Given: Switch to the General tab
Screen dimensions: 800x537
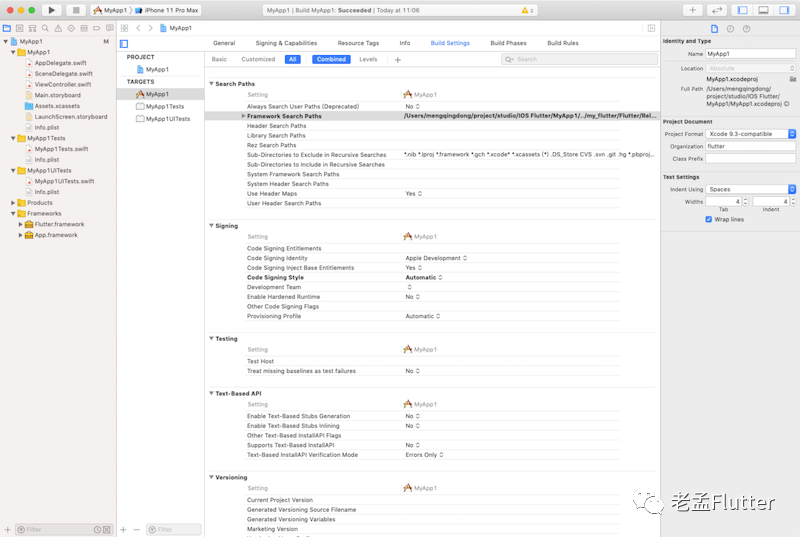Looking at the screenshot, I should tap(224, 43).
